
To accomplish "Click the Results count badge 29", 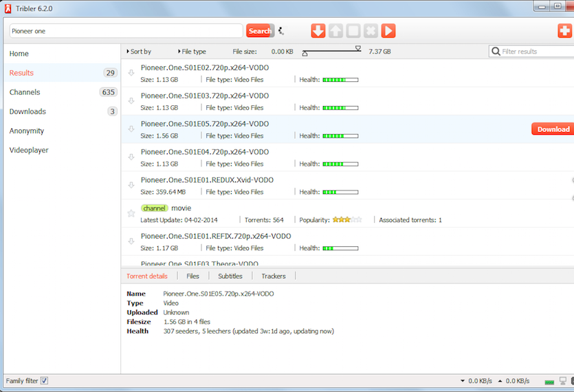I will click(x=110, y=73).
